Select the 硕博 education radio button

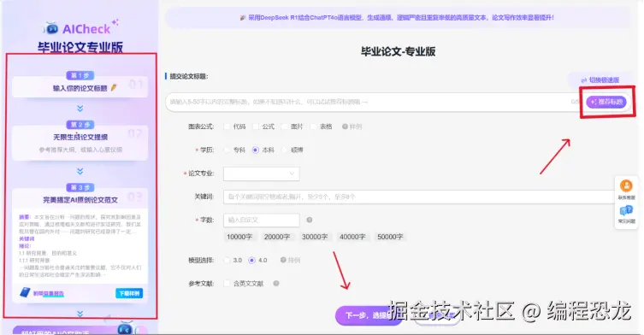[284, 150]
